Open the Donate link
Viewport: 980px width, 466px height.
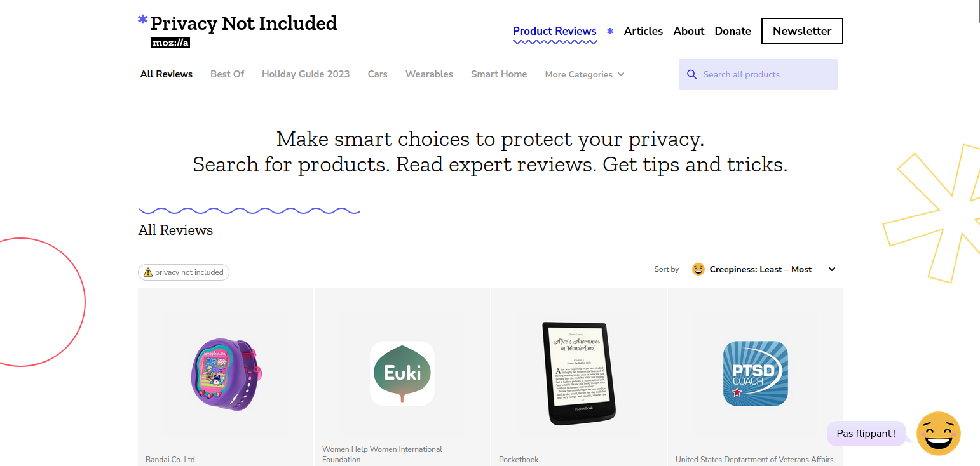coord(733,31)
